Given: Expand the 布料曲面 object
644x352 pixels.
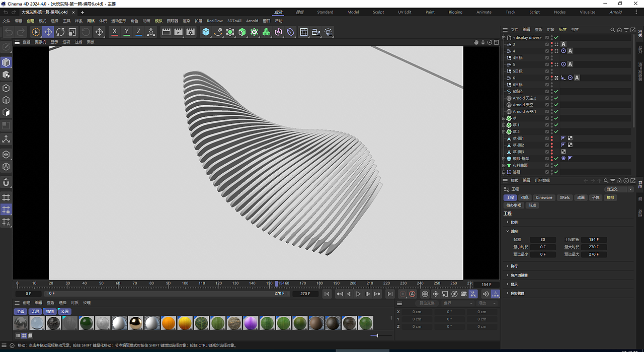Looking at the screenshot, I should pyautogui.click(x=504, y=165).
